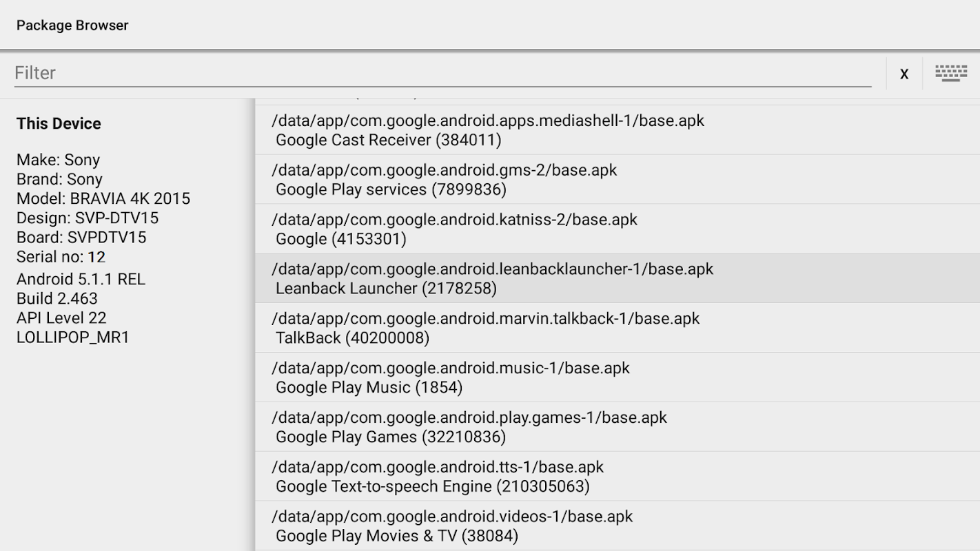Click the LOLLIPOP_MR1 label

point(73,337)
